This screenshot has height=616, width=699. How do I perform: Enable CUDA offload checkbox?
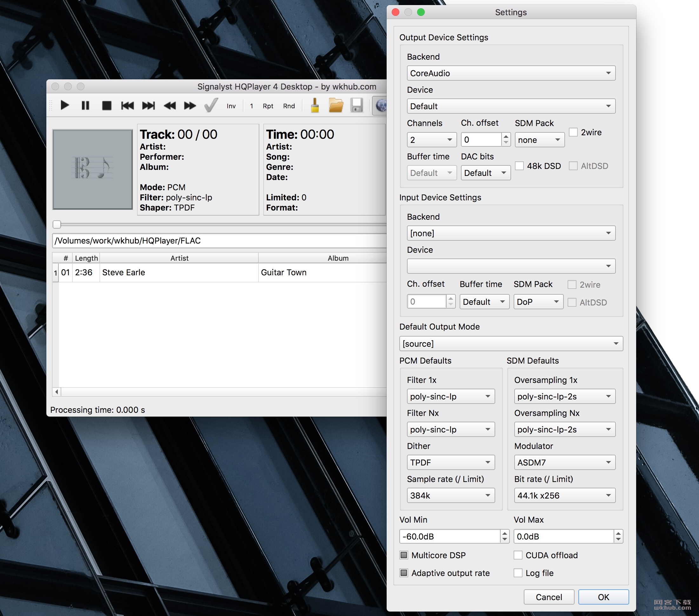coord(518,555)
